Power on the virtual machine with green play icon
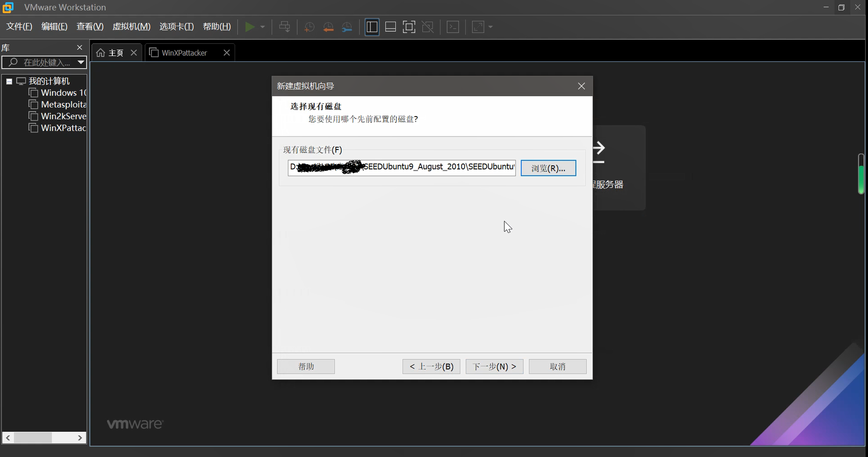The height and width of the screenshot is (457, 868). tap(250, 27)
